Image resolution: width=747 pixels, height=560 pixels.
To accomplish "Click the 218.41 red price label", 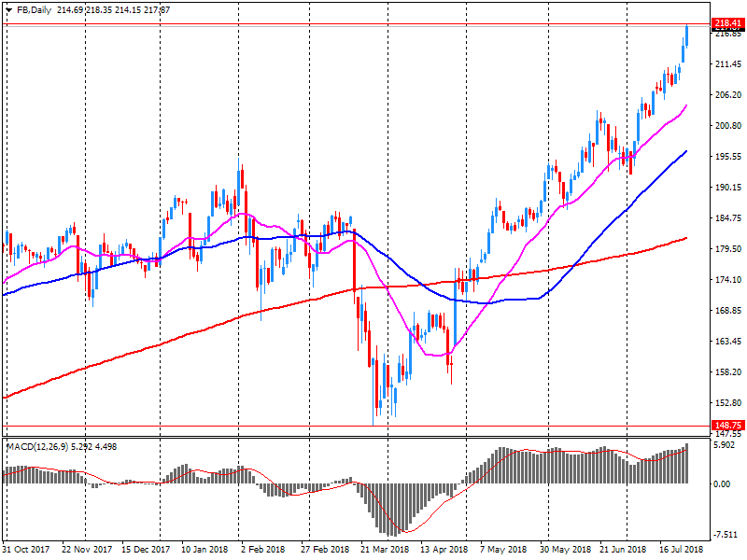I will [728, 23].
